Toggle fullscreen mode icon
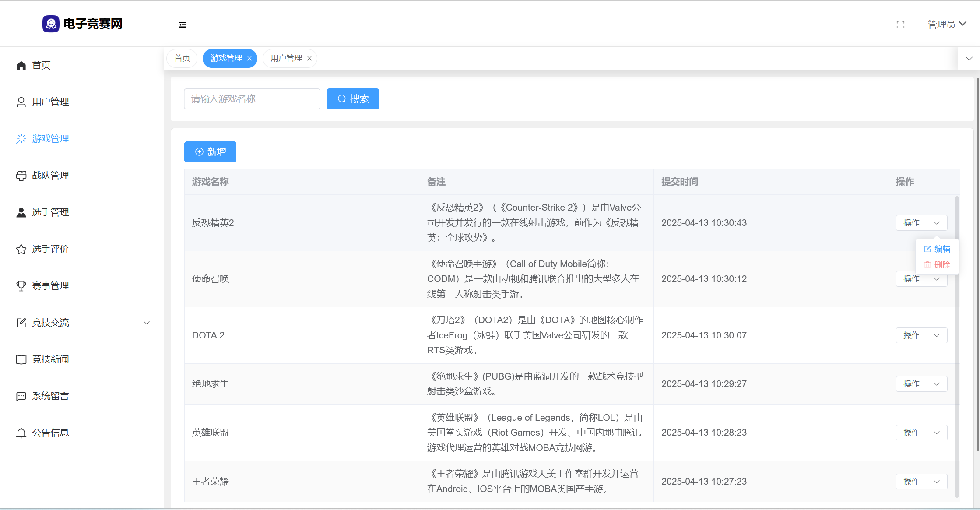Image resolution: width=980 pixels, height=510 pixels. pyautogui.click(x=900, y=25)
